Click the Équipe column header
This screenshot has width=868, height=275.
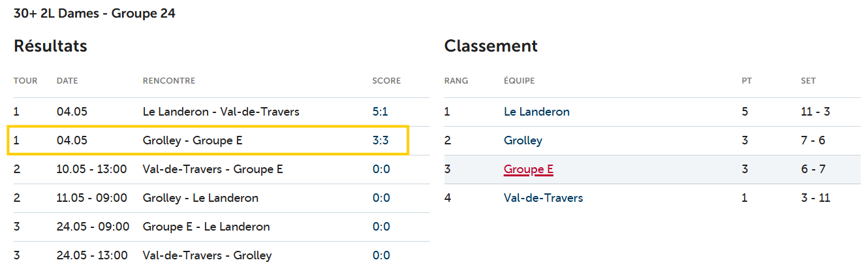(x=519, y=81)
